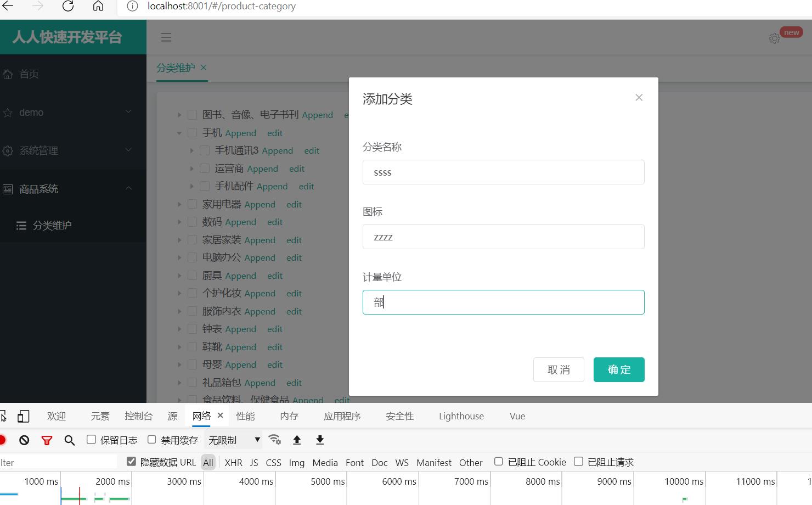Clear the network log icon
The height and width of the screenshot is (505, 812).
click(24, 440)
